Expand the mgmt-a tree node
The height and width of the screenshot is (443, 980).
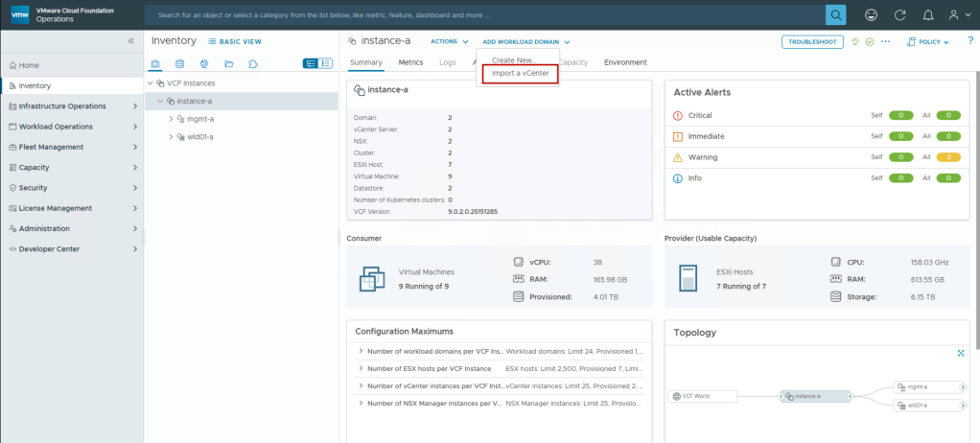[172, 119]
